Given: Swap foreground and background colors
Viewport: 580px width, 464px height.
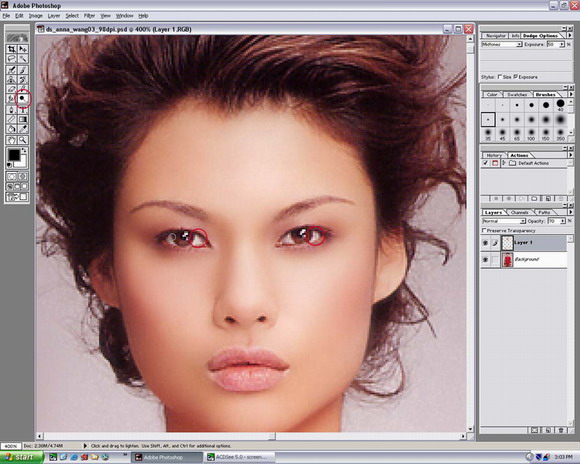Looking at the screenshot, I should point(24,150).
